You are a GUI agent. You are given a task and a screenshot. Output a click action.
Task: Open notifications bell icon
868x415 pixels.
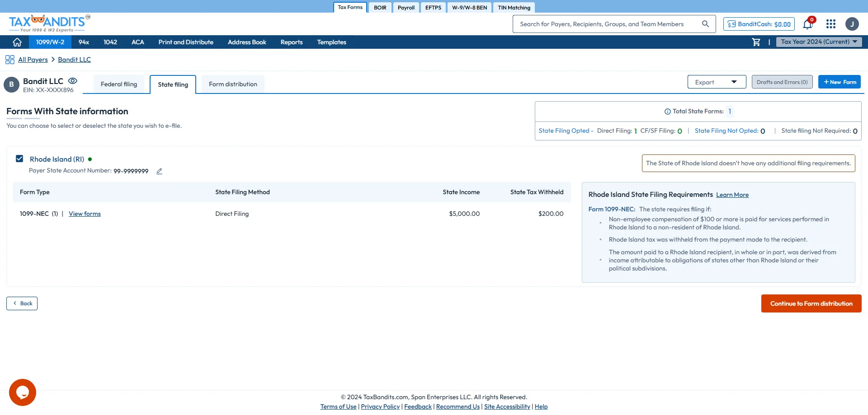(808, 24)
